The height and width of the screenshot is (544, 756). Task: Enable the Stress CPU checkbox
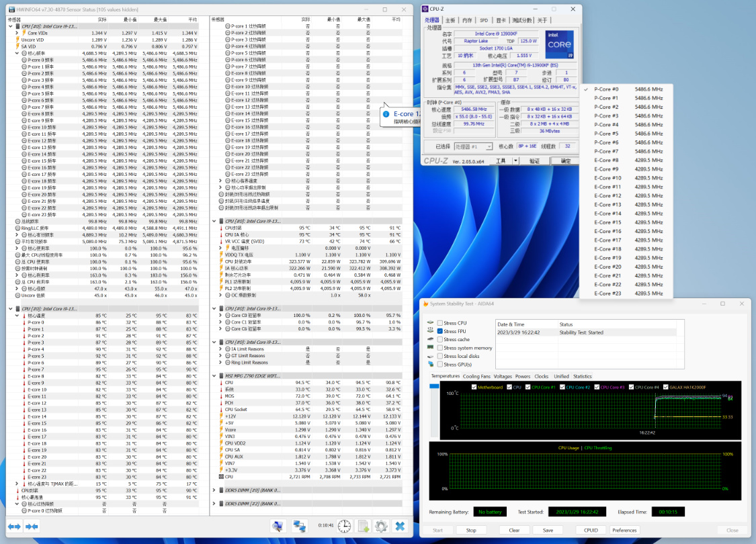click(440, 323)
